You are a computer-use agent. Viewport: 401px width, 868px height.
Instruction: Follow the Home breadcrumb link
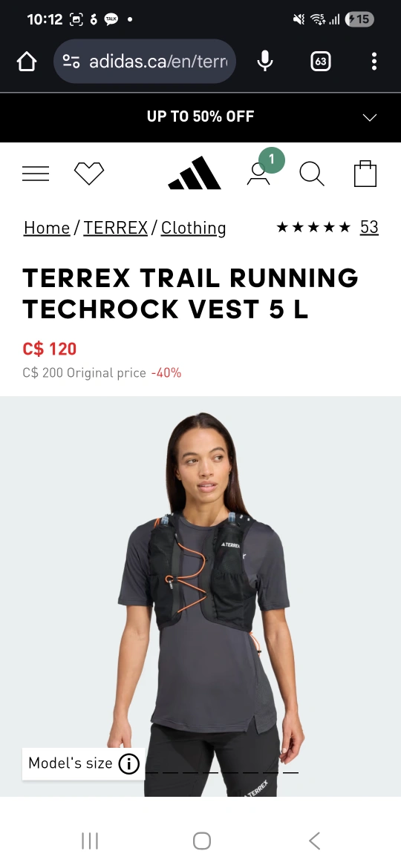pos(47,228)
